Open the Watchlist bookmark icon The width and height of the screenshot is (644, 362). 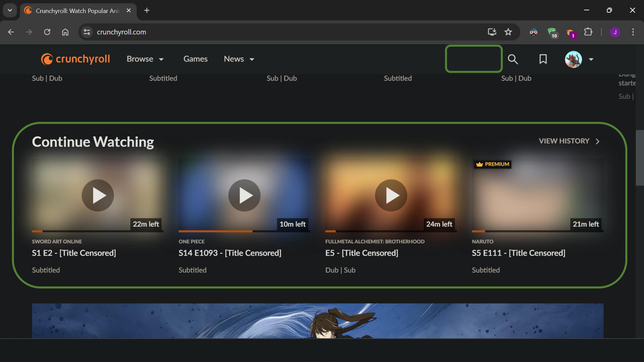click(543, 59)
